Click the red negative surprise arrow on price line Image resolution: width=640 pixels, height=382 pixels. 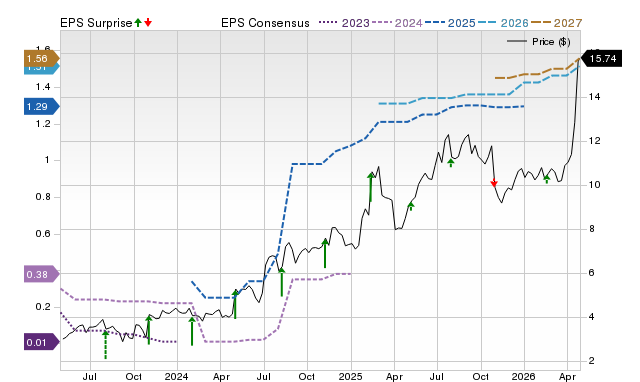[x=494, y=182]
